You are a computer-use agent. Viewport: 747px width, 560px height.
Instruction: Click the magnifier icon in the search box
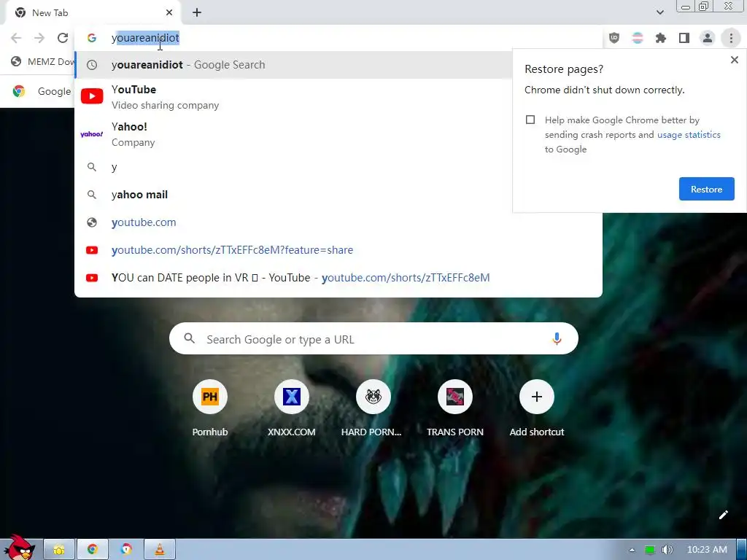189,338
